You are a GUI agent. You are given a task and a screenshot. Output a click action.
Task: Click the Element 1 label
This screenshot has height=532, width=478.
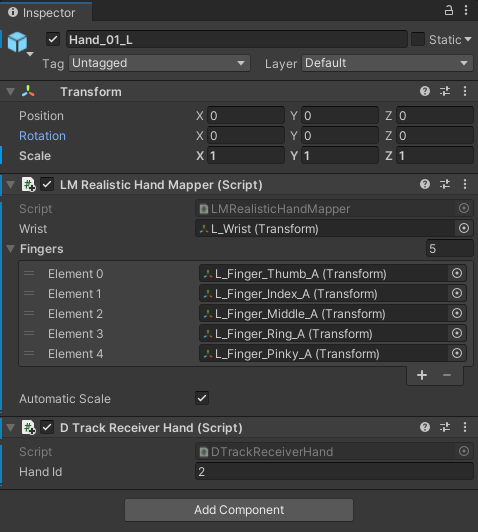click(x=75, y=293)
